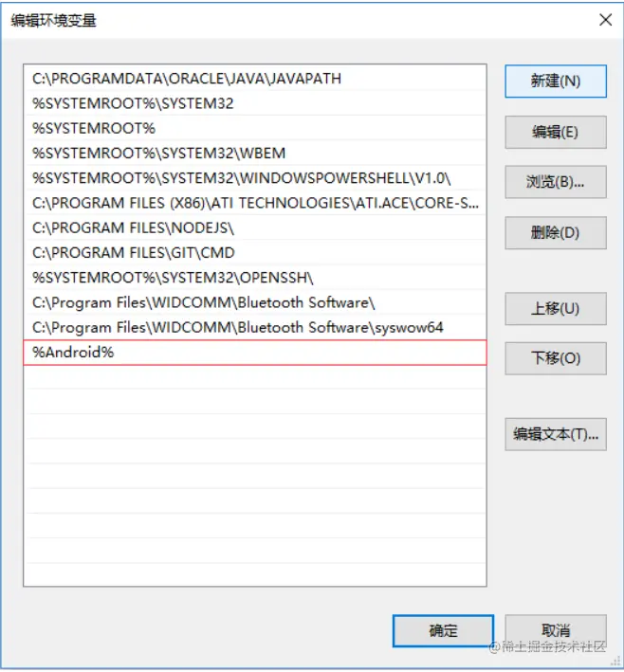Click the 编辑文本(T)... button
This screenshot has width=624, height=672.
556,434
